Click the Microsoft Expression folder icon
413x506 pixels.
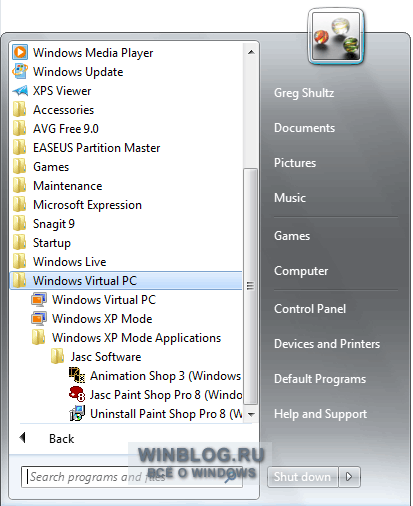pos(20,204)
